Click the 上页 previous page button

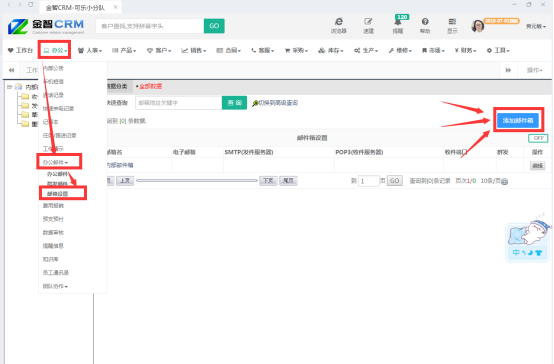coord(125,181)
